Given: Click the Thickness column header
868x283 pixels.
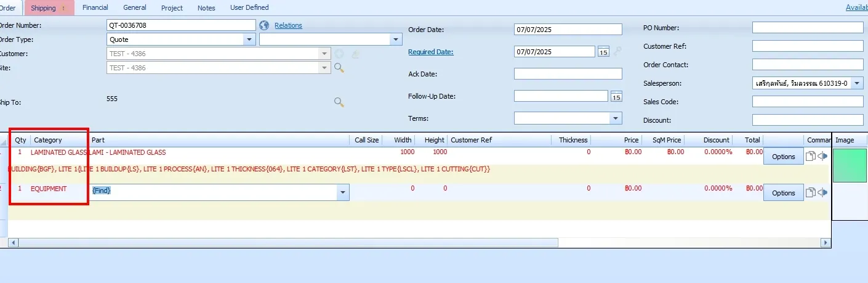Looking at the screenshot, I should coord(571,140).
